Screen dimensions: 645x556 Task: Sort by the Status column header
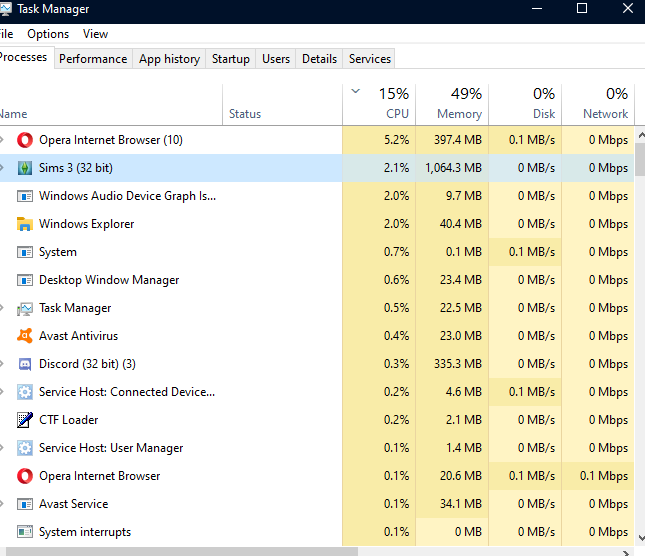[x=283, y=104]
